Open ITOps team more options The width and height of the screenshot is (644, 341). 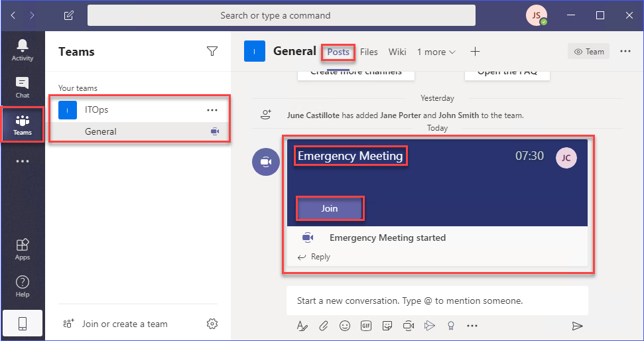click(212, 110)
